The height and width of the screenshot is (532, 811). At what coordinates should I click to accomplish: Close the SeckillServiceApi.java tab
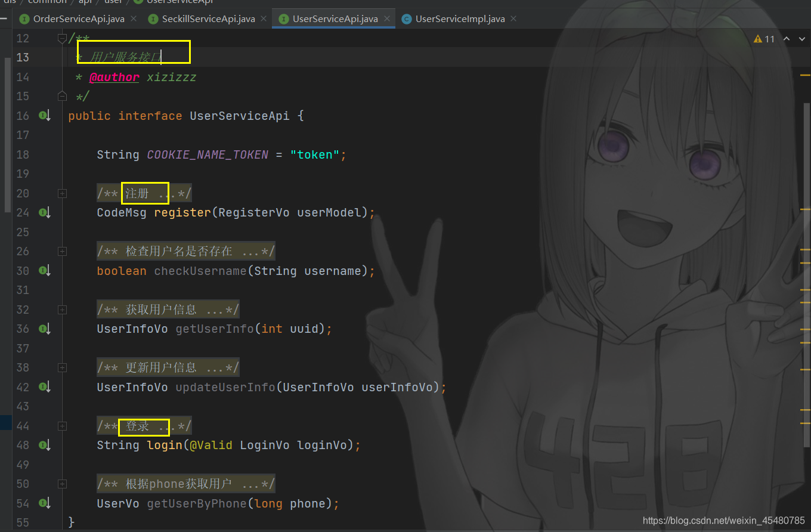[264, 19]
